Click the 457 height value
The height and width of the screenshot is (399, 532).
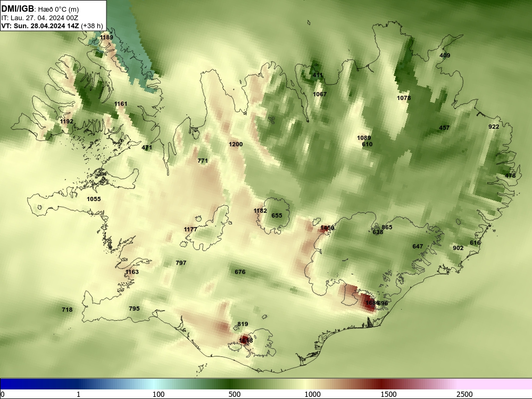444,128
